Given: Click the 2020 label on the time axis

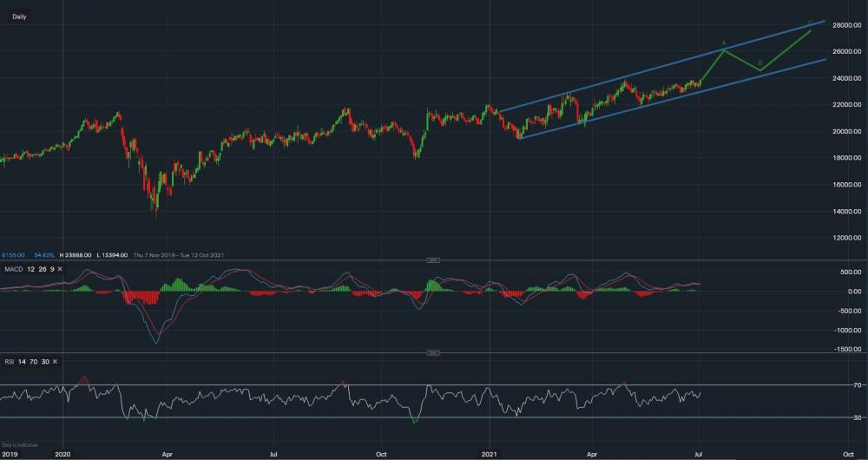Looking at the screenshot, I should pyautogui.click(x=62, y=453).
